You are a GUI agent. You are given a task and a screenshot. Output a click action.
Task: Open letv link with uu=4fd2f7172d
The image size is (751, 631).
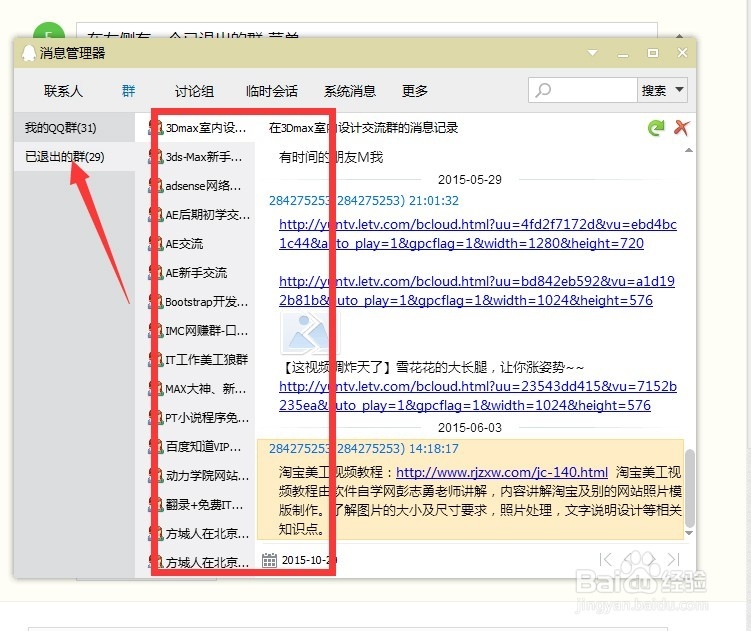click(478, 234)
